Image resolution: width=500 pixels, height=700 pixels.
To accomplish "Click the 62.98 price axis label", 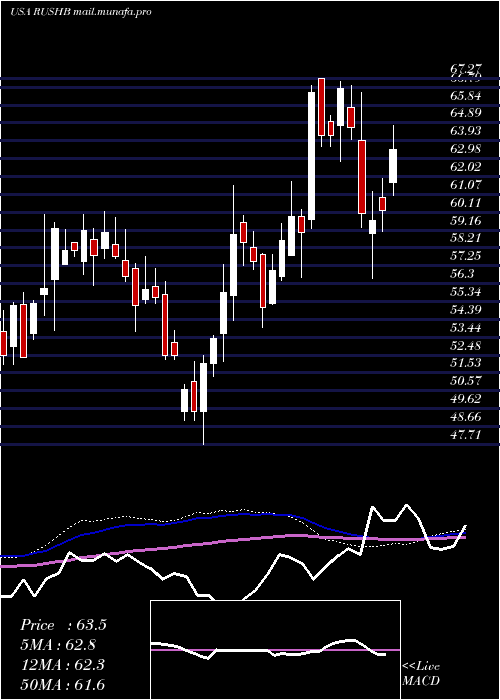I will [x=466, y=149].
